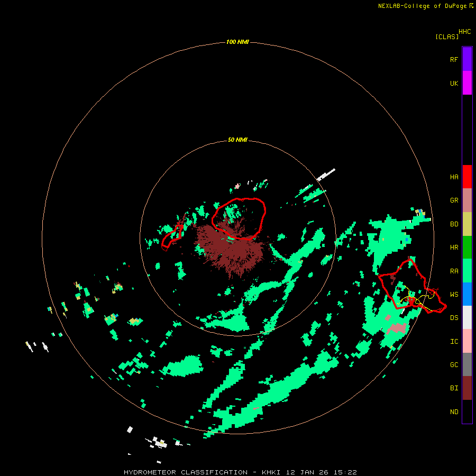Click the "[CLAS]" units label
The height and width of the screenshot is (476, 476).
coord(447,36)
